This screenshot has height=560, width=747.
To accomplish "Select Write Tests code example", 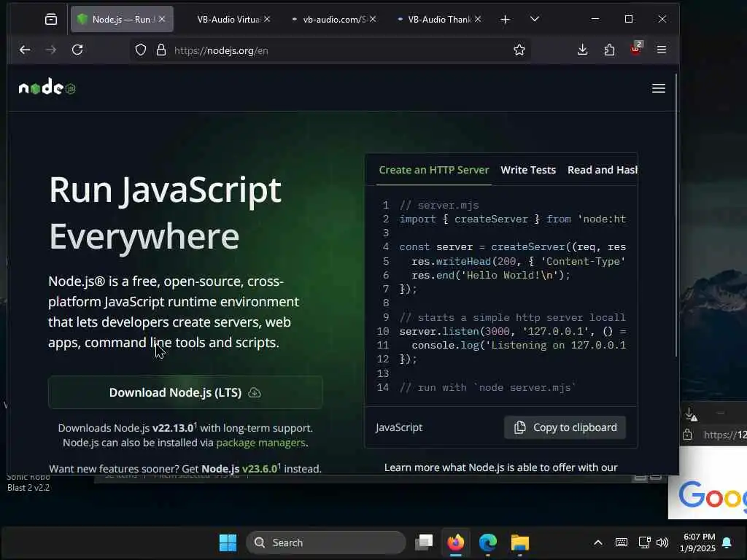I will (528, 170).
